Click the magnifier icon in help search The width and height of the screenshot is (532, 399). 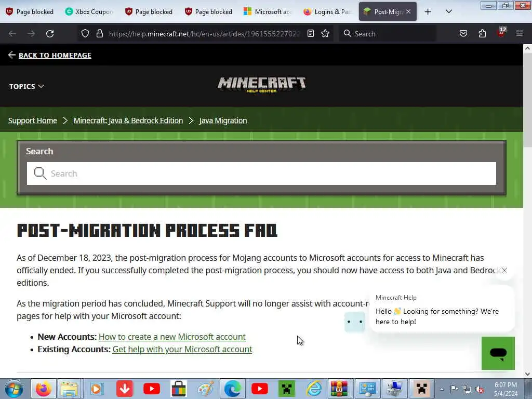click(x=40, y=174)
